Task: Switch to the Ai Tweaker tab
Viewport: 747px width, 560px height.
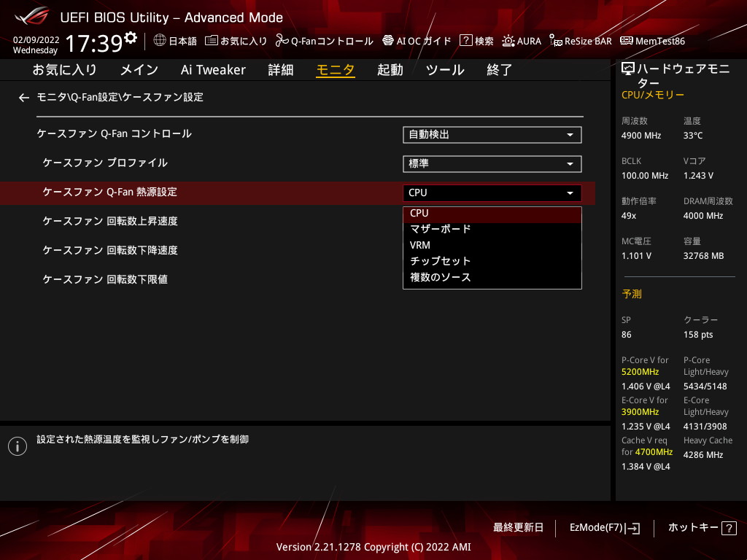Action: (x=213, y=70)
